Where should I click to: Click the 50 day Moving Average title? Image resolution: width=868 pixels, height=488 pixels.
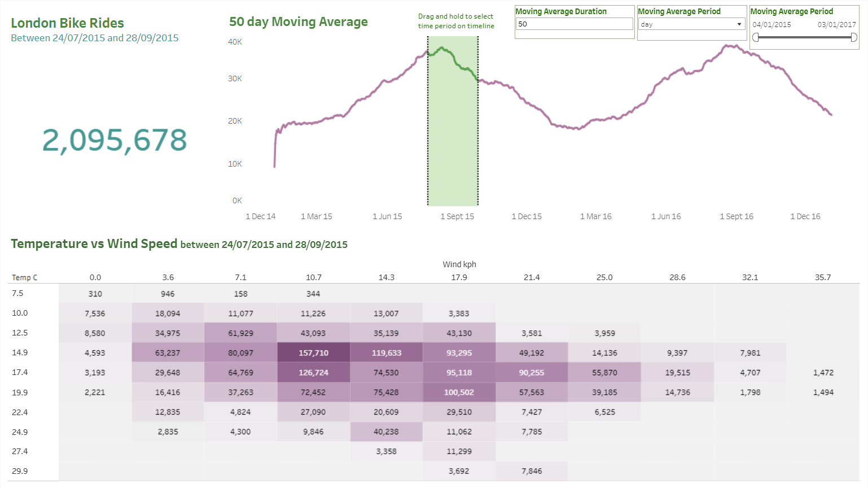[x=299, y=22]
